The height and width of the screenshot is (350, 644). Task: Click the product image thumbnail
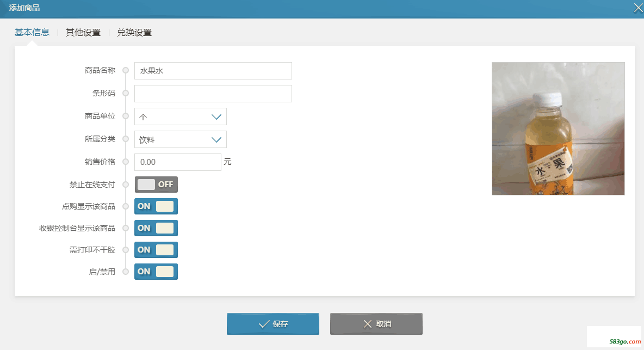(558, 128)
